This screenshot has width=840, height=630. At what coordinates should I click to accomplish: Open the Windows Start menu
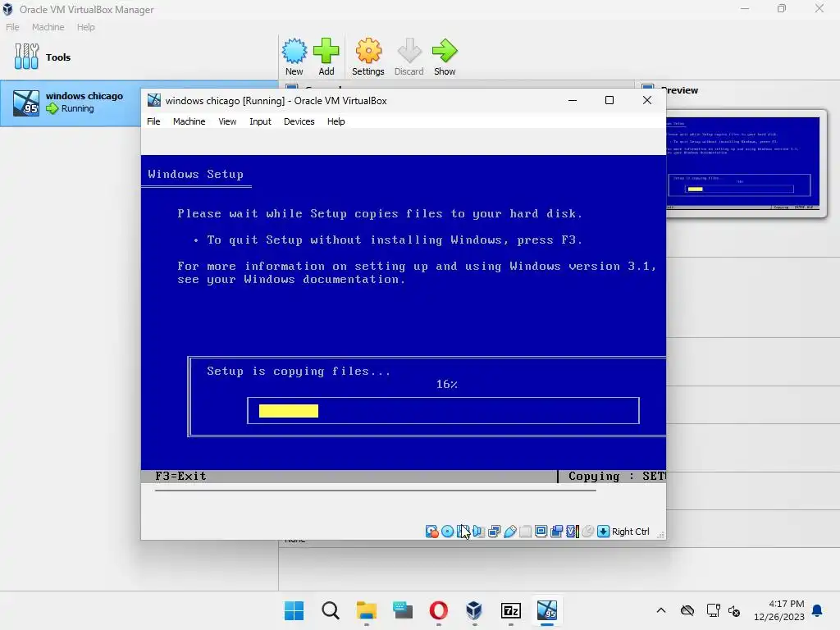point(294,610)
